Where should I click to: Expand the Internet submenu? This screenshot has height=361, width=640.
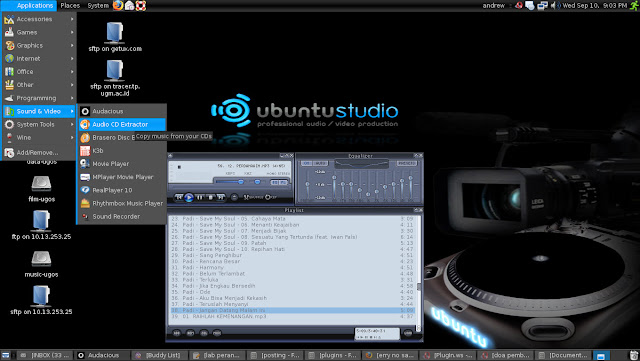click(x=39, y=58)
